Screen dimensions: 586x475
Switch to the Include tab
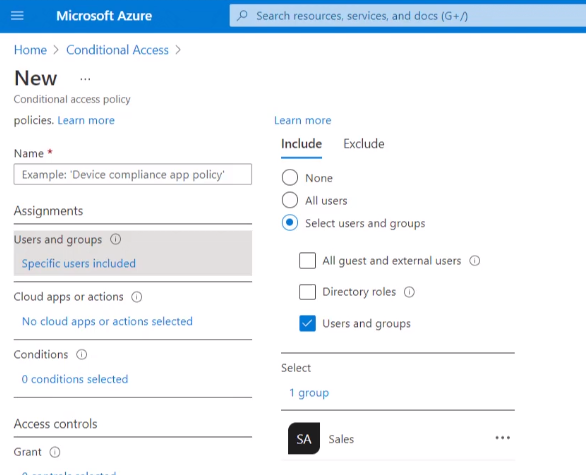point(301,144)
